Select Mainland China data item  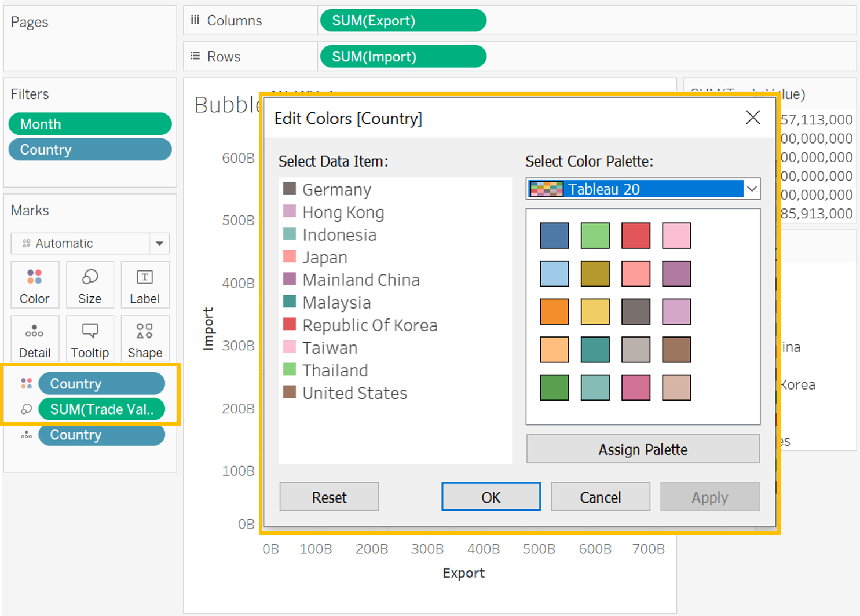[x=361, y=280]
